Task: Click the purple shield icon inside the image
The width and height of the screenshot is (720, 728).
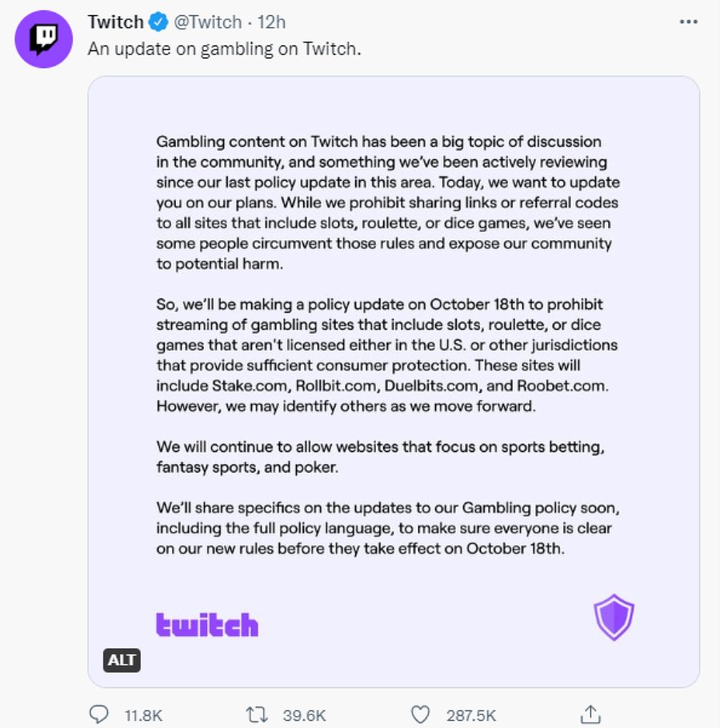Action: coord(613,616)
